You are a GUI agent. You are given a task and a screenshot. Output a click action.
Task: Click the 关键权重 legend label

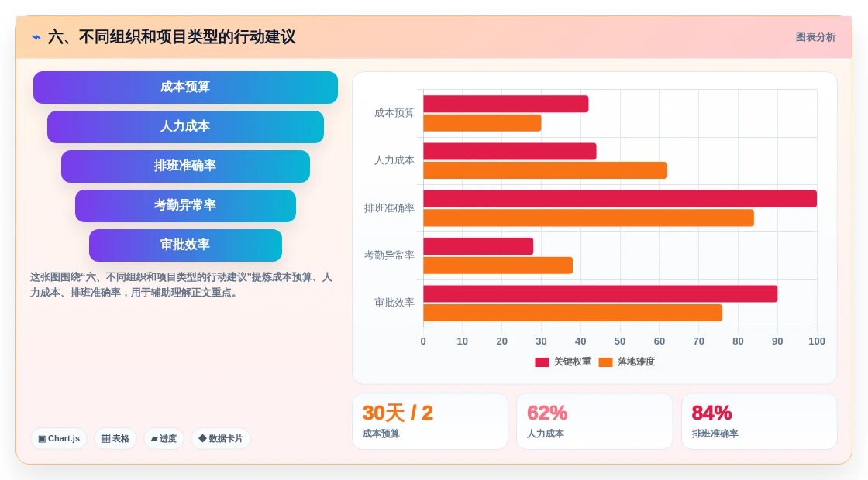coord(573,362)
